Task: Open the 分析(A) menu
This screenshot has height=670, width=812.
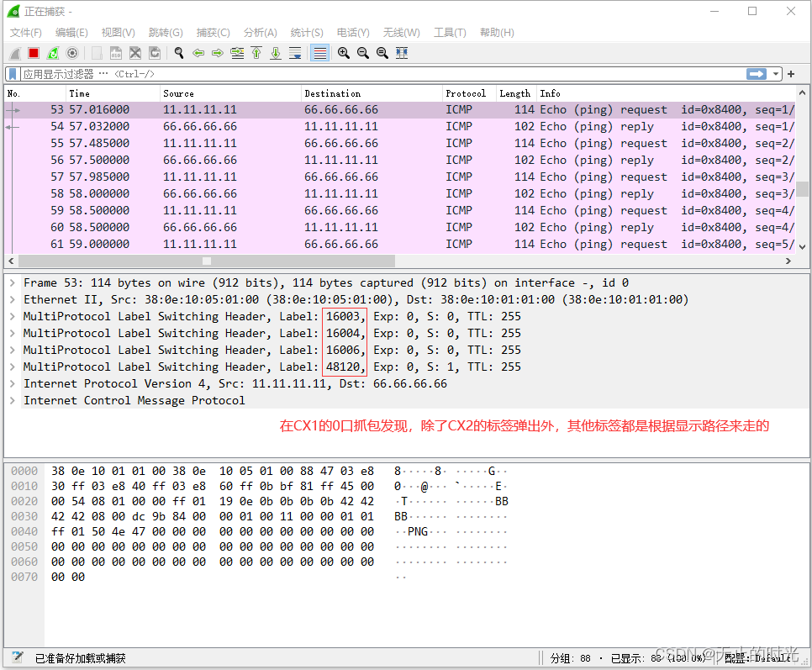Action: tap(260, 32)
